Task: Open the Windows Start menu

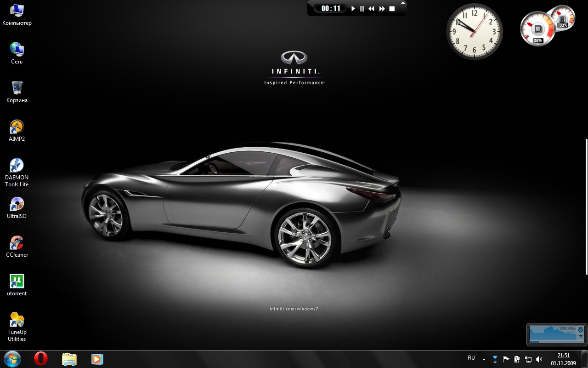Action: coord(12,359)
